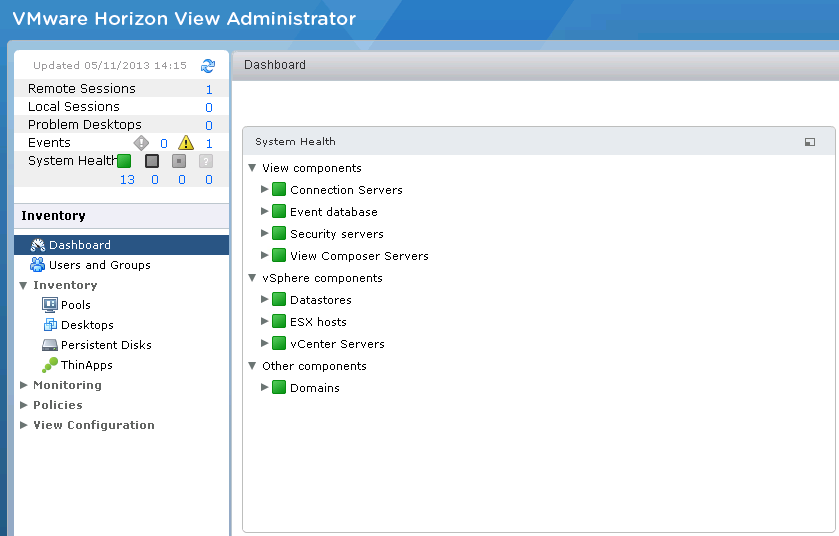The image size is (839, 536).
Task: Collapse the vSphere components section
Action: pyautogui.click(x=253, y=278)
